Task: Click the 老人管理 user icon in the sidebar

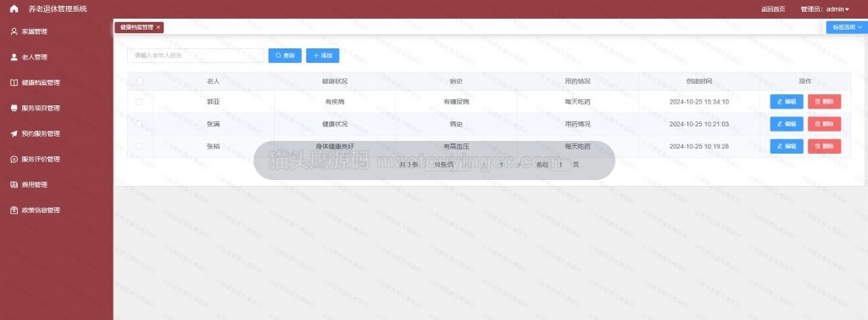Action: tap(14, 57)
